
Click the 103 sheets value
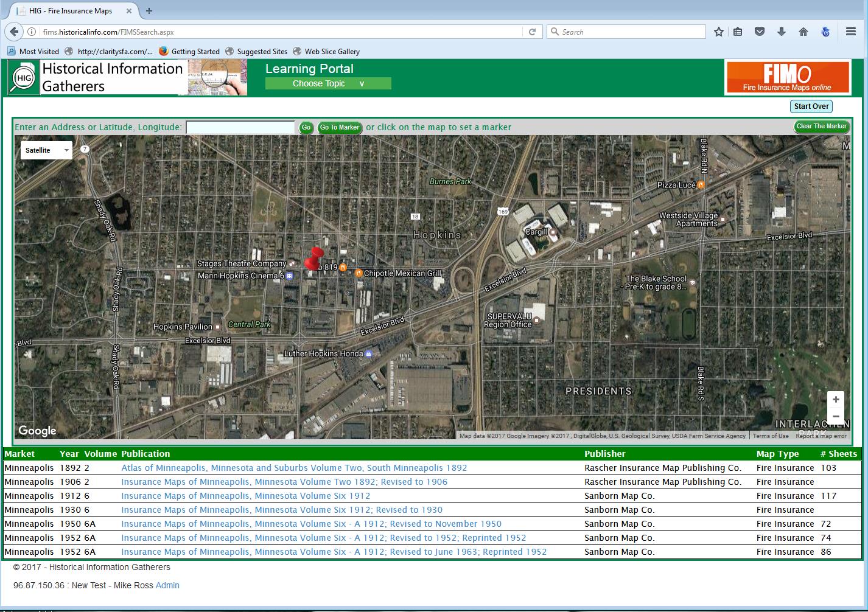coord(828,468)
